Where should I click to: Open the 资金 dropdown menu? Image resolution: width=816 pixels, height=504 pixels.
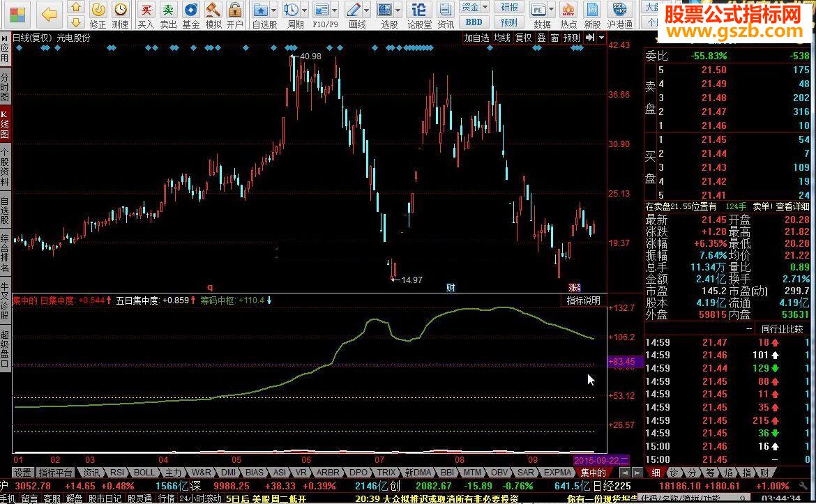tap(474, 7)
